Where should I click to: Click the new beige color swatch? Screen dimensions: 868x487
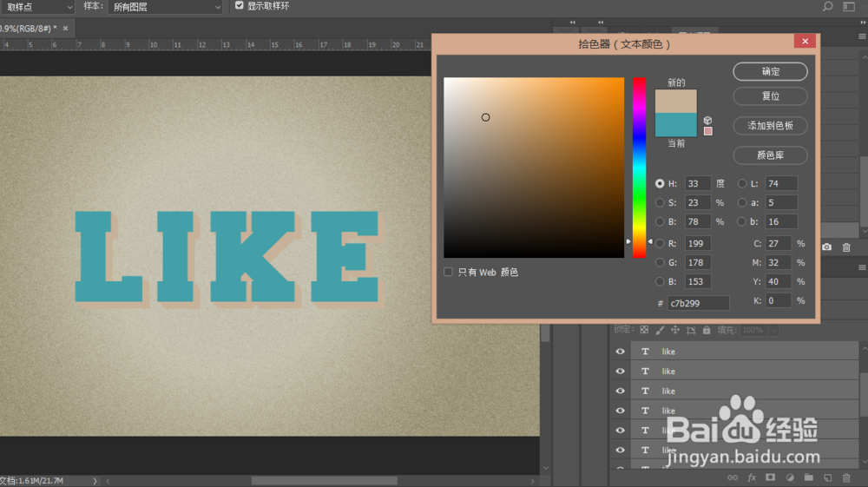pos(676,102)
